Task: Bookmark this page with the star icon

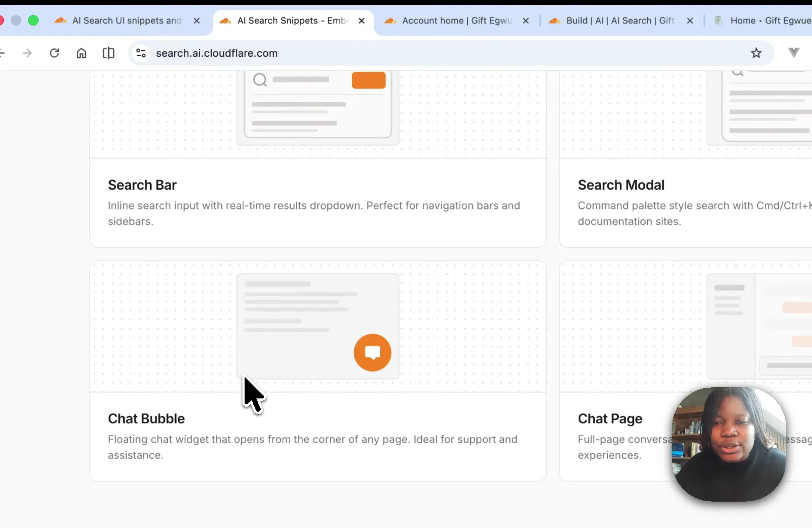Action: tap(757, 53)
